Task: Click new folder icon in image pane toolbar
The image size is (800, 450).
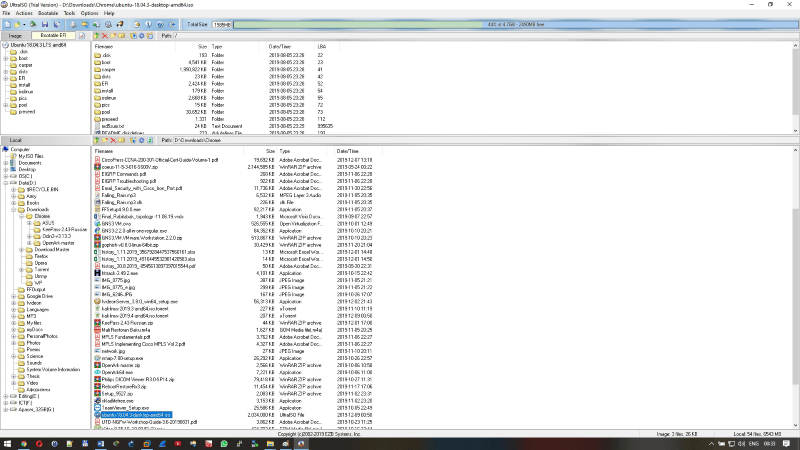Action: (113, 36)
